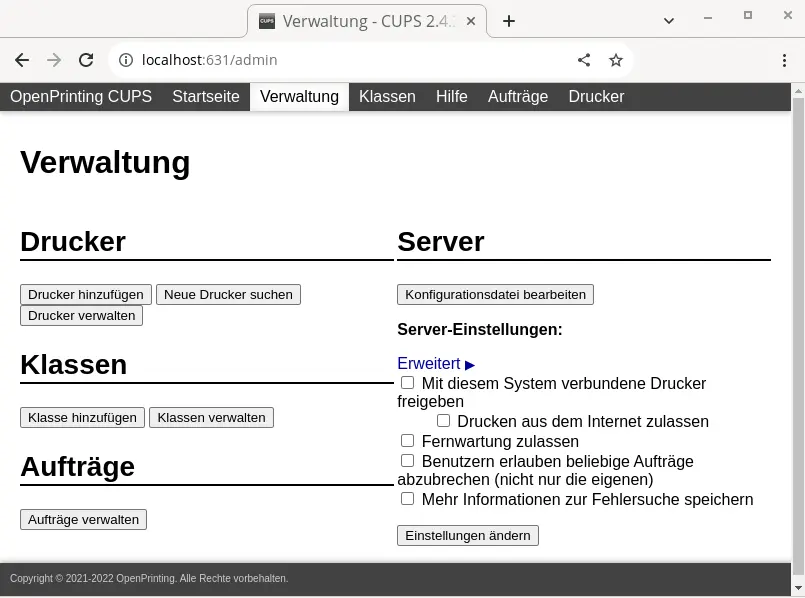Open the Startseite navigation item
The height and width of the screenshot is (598, 805).
click(x=205, y=97)
